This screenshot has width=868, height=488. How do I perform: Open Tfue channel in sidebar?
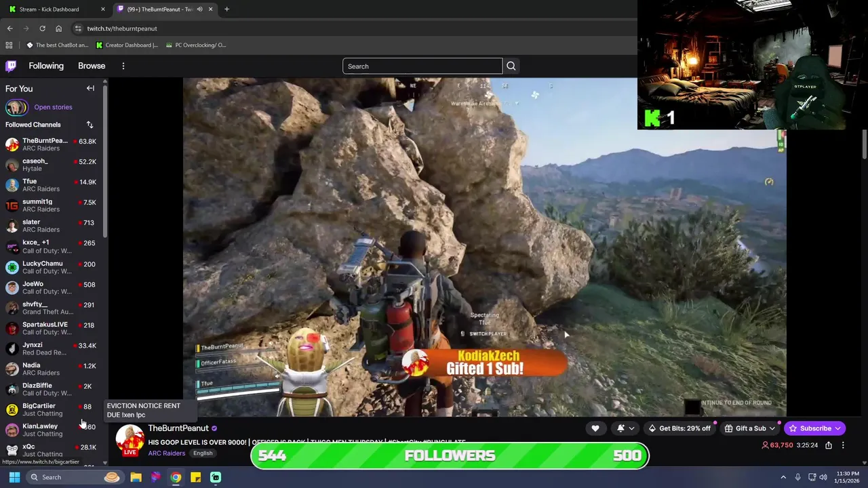coord(52,185)
